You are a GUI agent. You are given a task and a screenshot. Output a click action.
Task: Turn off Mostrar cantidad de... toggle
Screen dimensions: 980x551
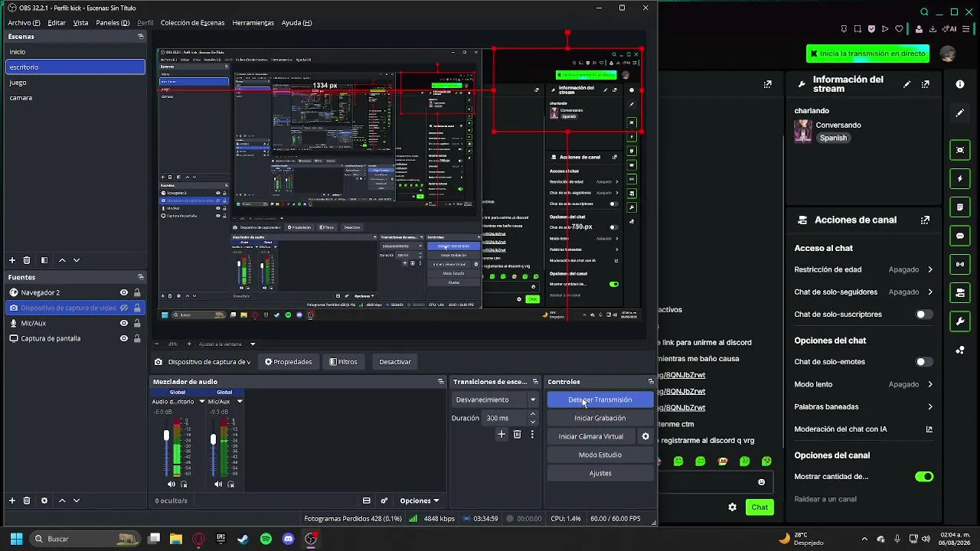[924, 477]
